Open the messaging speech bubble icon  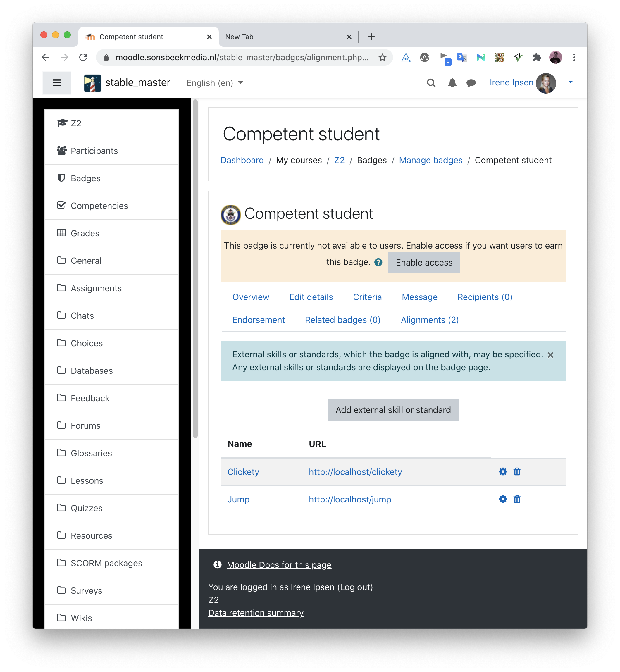coord(471,83)
